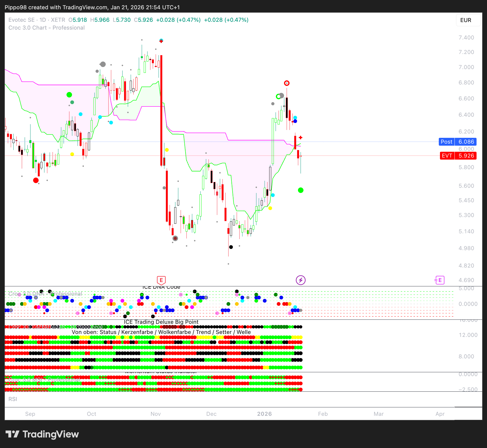Open the EUR currency selector
This screenshot has width=487, height=448.
coord(466,20)
